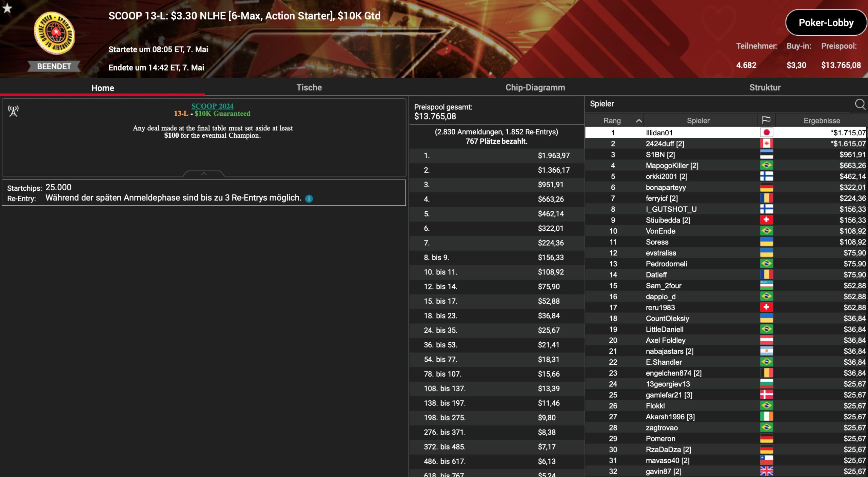Click Canada flag beside 2424duff

(x=766, y=143)
